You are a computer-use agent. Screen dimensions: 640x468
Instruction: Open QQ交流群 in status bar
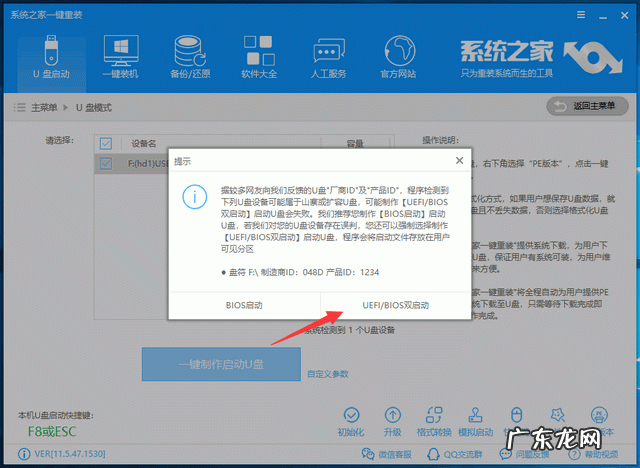(455, 454)
